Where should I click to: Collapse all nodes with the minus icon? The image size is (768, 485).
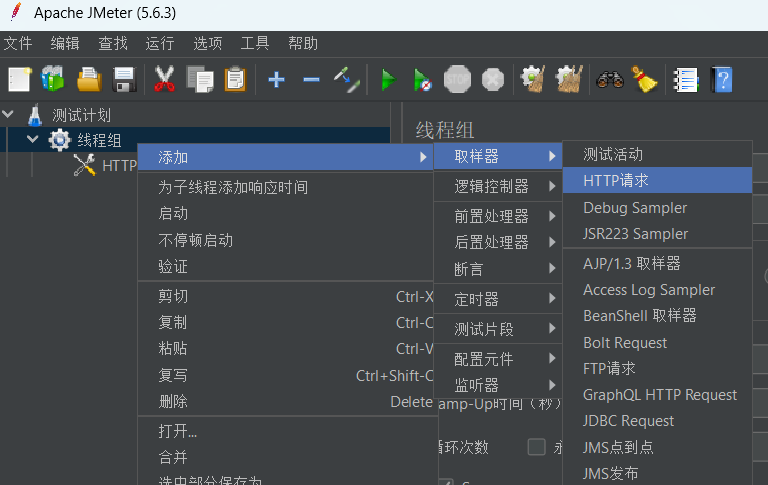point(311,79)
